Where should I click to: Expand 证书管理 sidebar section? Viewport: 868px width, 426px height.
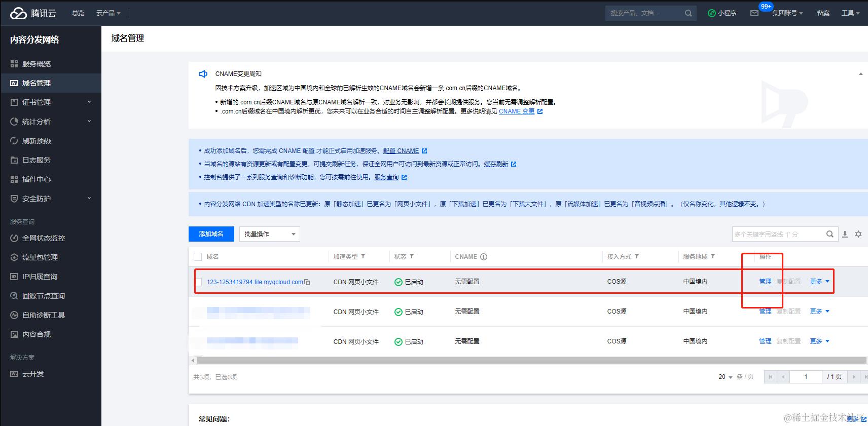tap(51, 102)
